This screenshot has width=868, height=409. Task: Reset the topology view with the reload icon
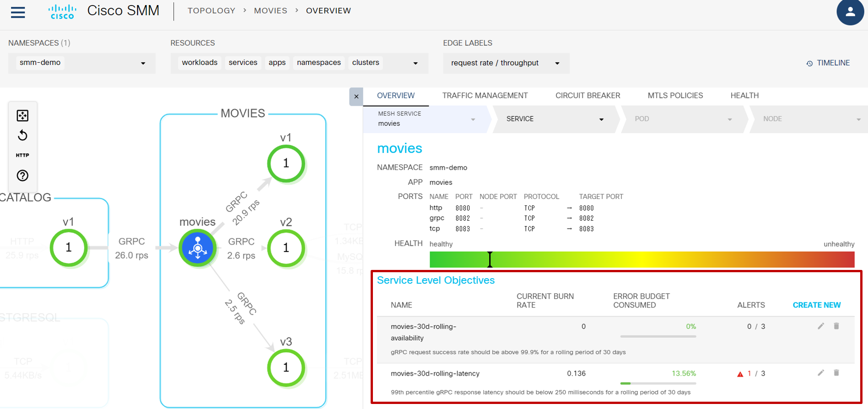(x=22, y=135)
